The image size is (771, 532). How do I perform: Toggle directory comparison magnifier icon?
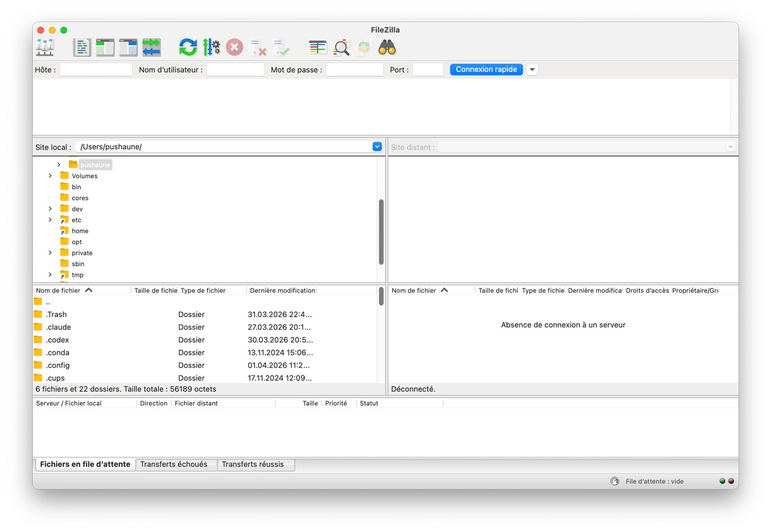click(341, 47)
